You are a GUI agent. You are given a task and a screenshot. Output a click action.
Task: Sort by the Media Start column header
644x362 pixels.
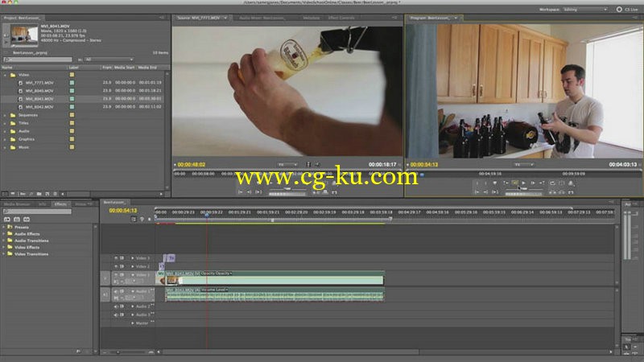pyautogui.click(x=125, y=68)
